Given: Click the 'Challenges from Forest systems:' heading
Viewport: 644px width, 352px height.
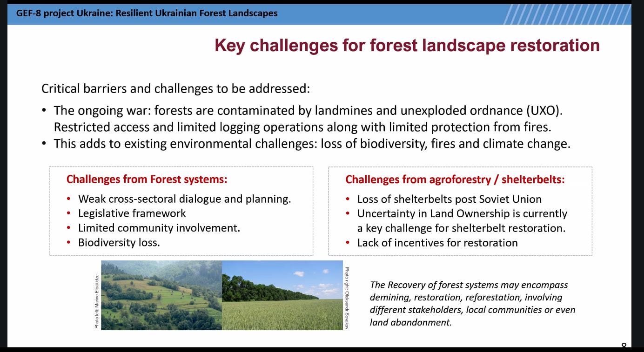Looking at the screenshot, I should click(x=147, y=179).
